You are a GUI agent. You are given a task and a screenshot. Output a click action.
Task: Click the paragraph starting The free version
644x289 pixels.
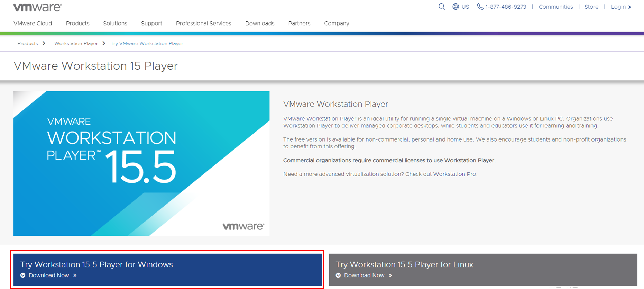point(454,143)
